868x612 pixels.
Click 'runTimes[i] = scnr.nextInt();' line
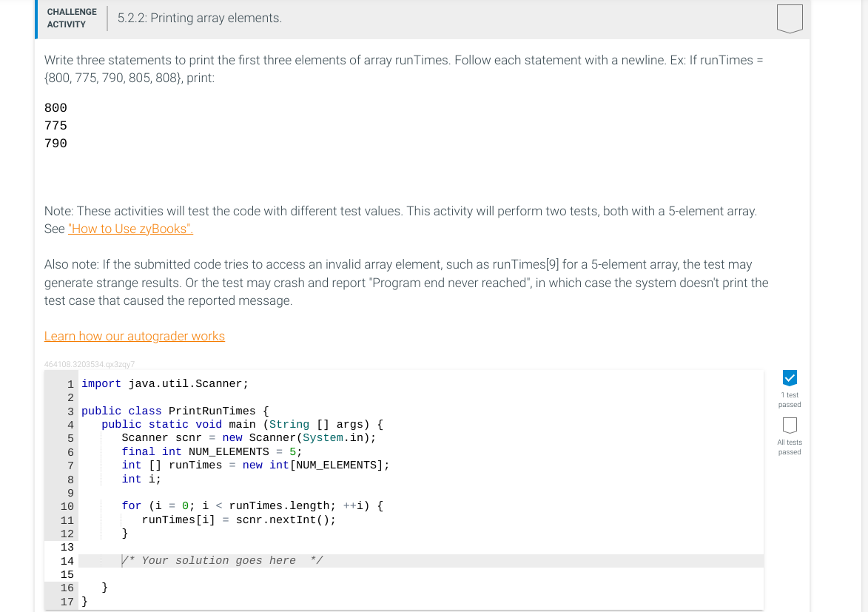click(238, 519)
